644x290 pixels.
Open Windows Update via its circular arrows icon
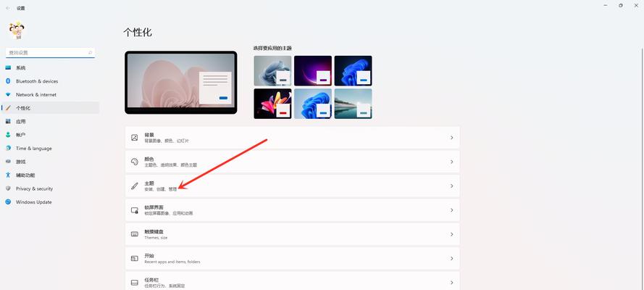coord(8,202)
